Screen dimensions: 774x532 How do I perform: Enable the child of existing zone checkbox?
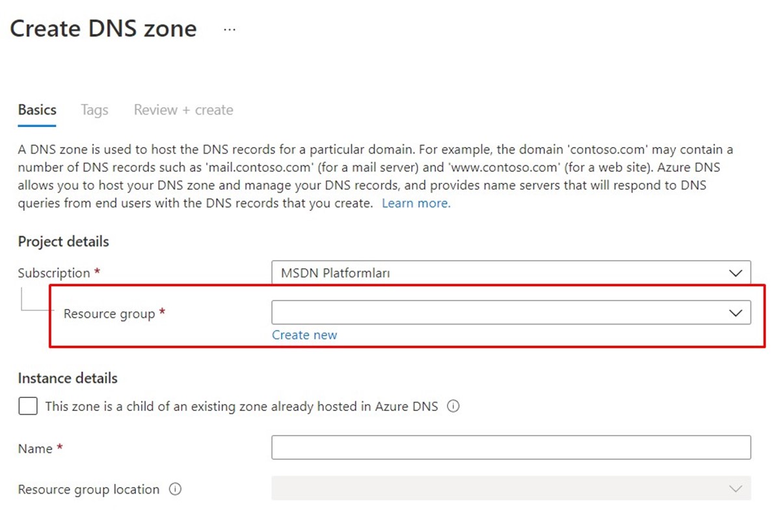(27, 406)
